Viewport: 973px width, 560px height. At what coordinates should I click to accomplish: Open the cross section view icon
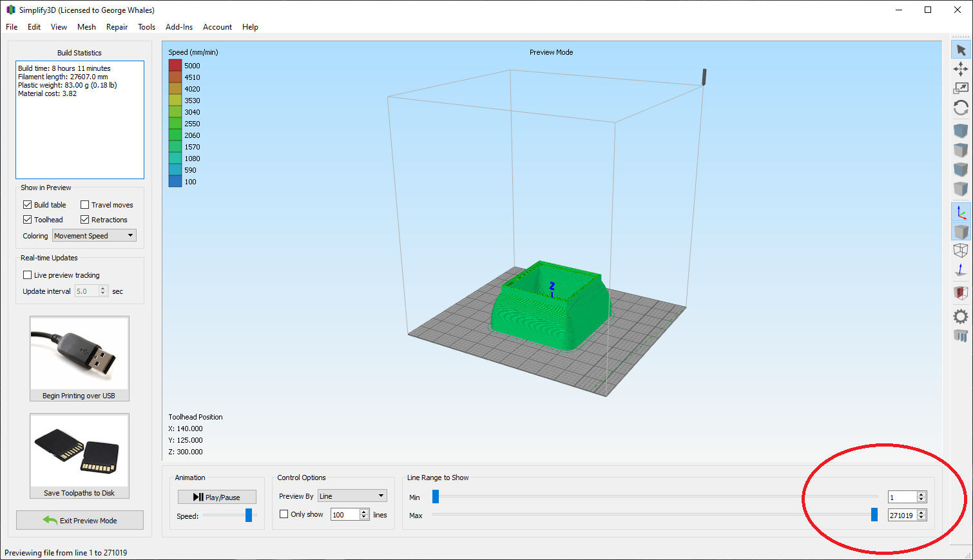coord(961,293)
